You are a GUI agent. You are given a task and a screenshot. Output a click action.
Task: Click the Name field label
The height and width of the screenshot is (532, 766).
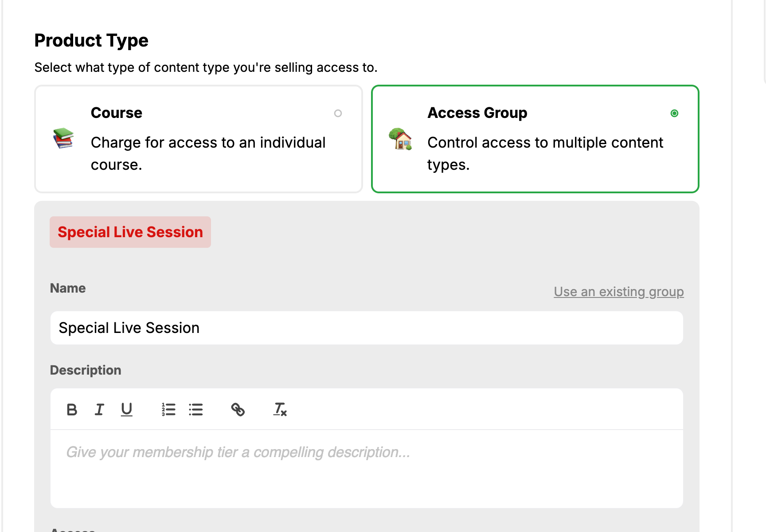[x=68, y=288]
